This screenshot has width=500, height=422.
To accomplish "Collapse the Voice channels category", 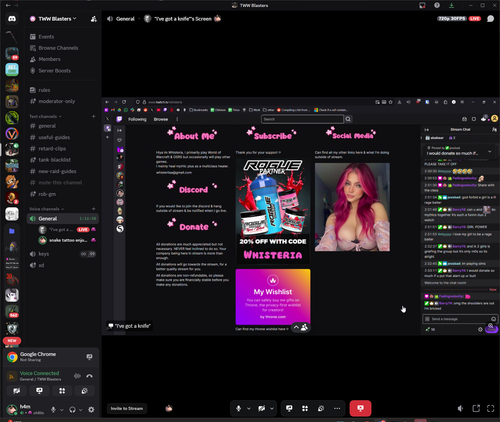I will 46,209.
